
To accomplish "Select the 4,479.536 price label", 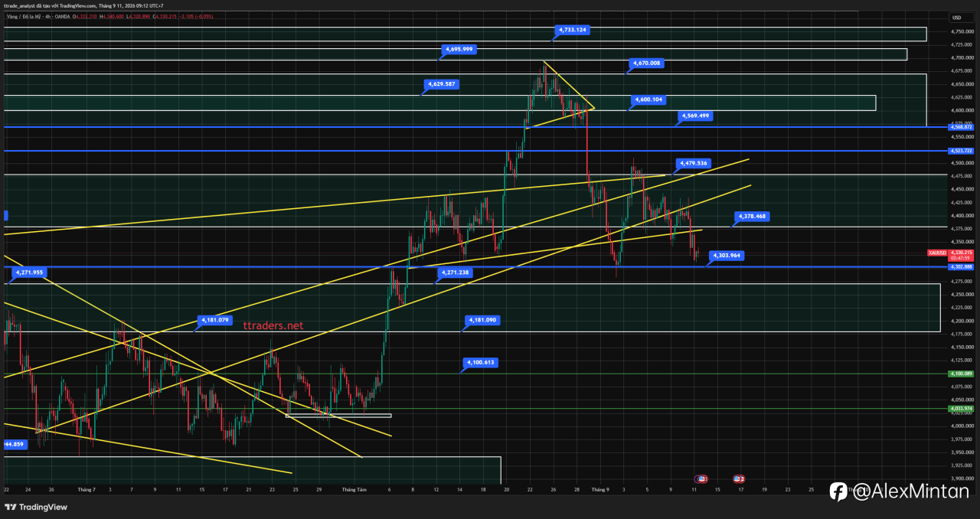I will coord(693,163).
